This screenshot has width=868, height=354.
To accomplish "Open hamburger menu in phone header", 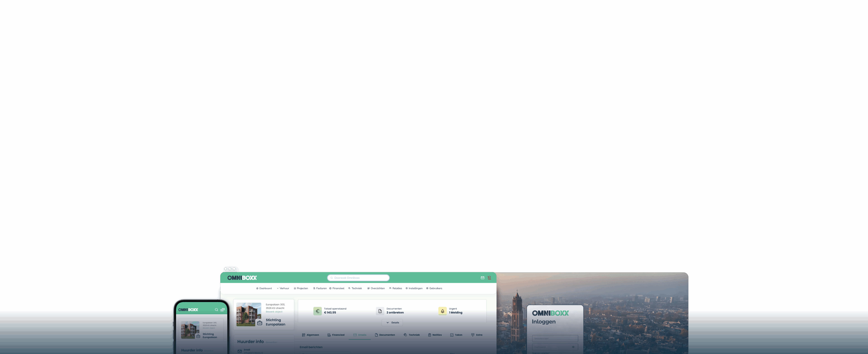I will coord(222,309).
